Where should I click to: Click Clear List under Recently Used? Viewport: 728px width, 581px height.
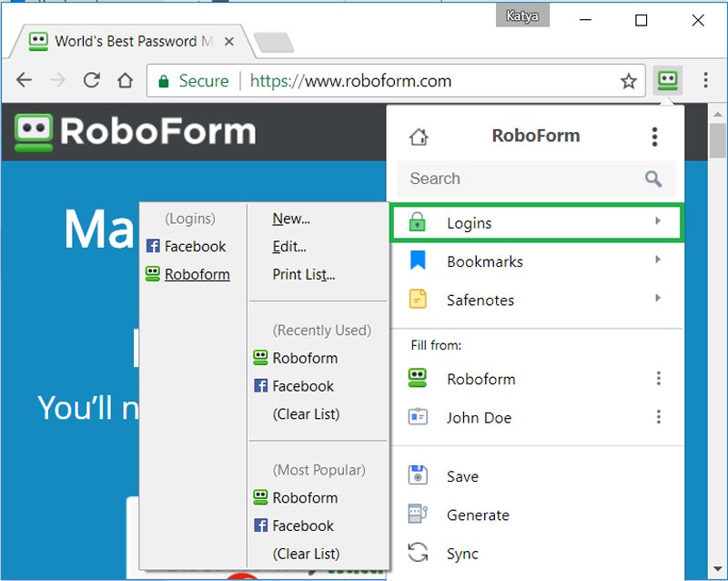[306, 413]
